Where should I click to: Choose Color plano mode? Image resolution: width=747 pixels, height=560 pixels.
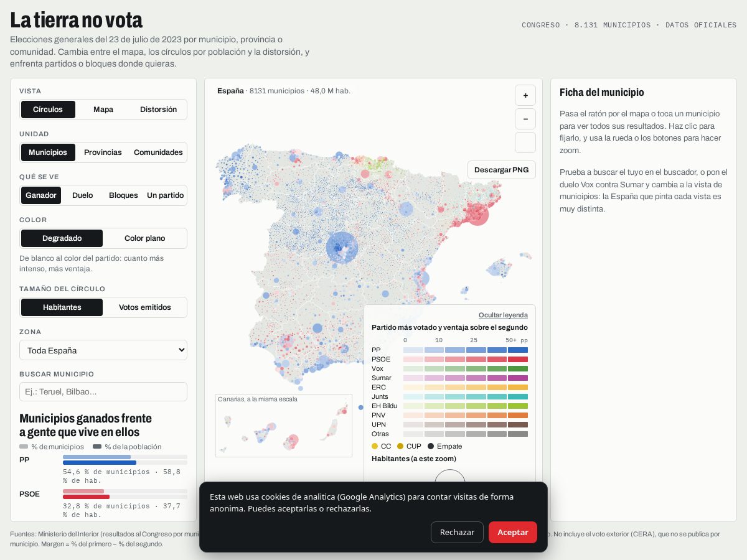pyautogui.click(x=144, y=238)
